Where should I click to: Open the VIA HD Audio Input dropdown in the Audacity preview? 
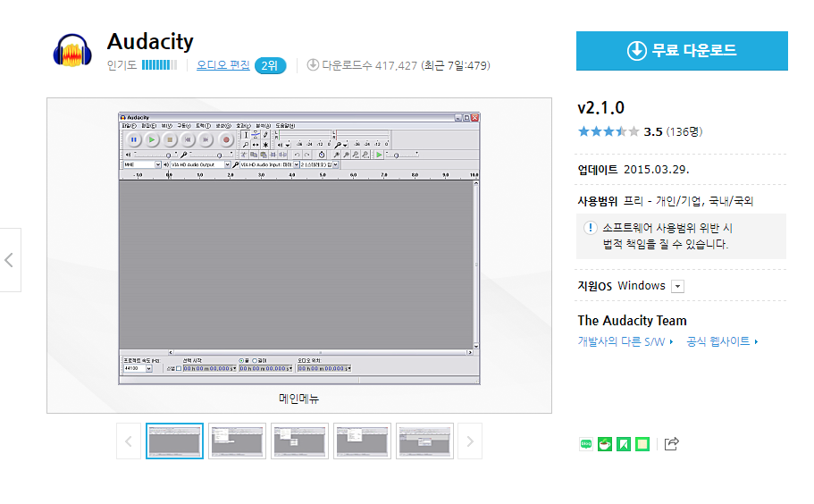pyautogui.click(x=296, y=164)
